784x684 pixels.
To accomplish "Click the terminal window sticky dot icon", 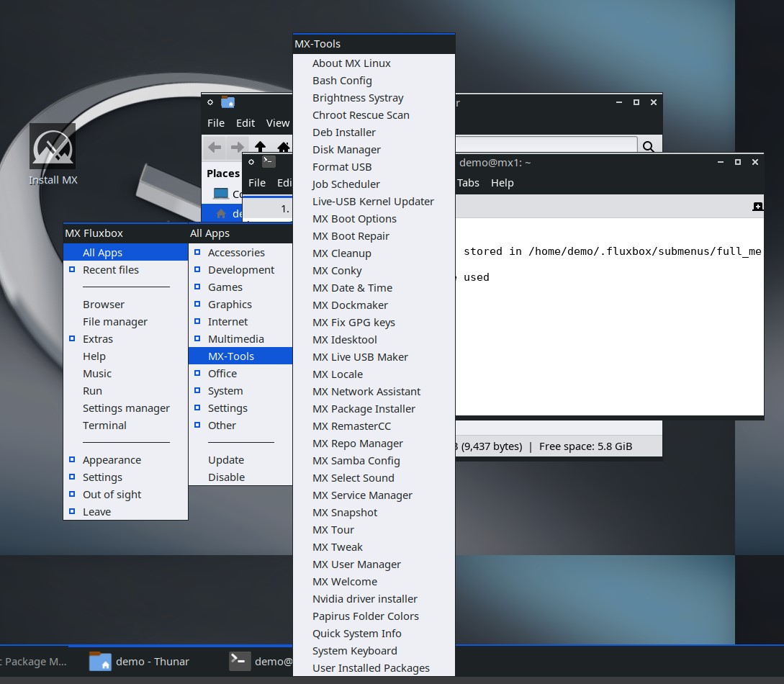I will click(251, 161).
